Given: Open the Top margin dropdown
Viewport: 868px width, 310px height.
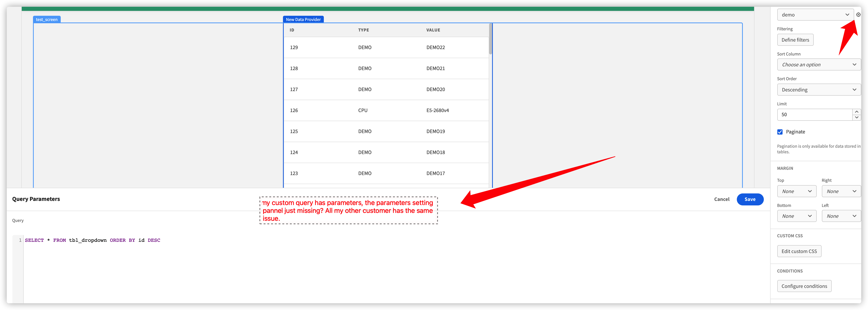Looking at the screenshot, I should click(x=797, y=191).
